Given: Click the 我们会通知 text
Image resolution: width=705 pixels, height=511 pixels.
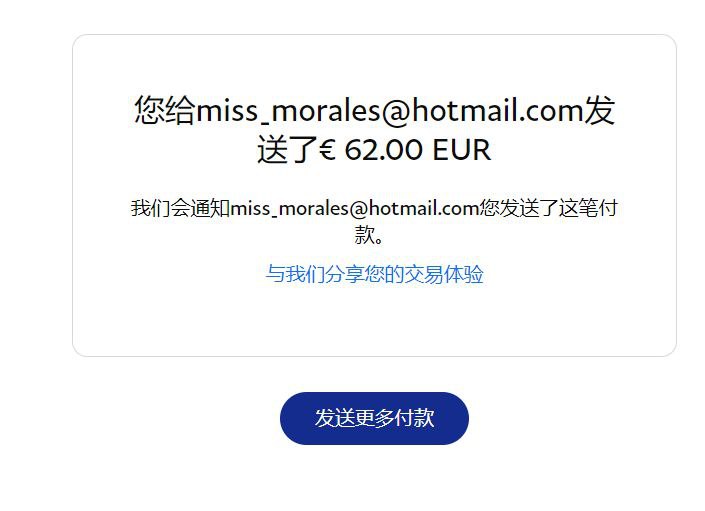Looking at the screenshot, I should coord(180,209).
